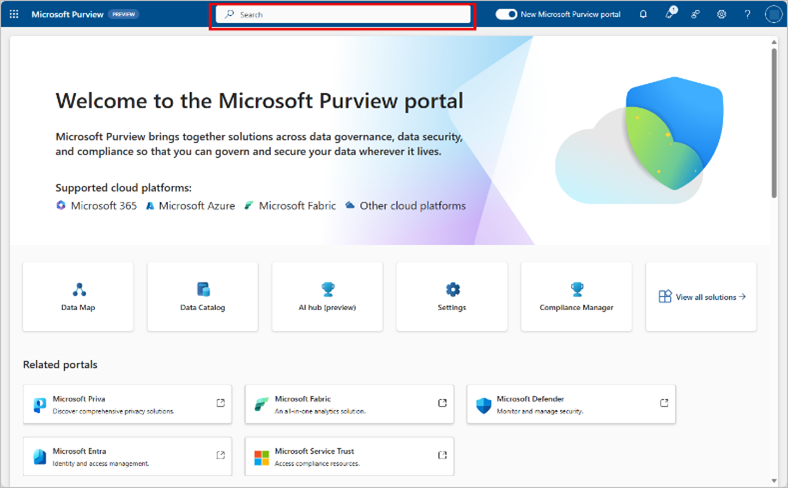Open the settings gear in header

[x=721, y=15]
